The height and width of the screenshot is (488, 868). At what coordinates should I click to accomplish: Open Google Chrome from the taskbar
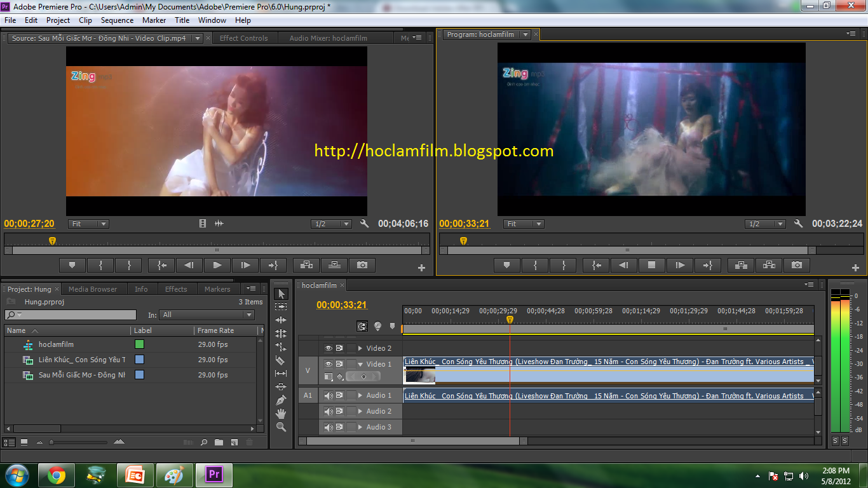(x=57, y=475)
